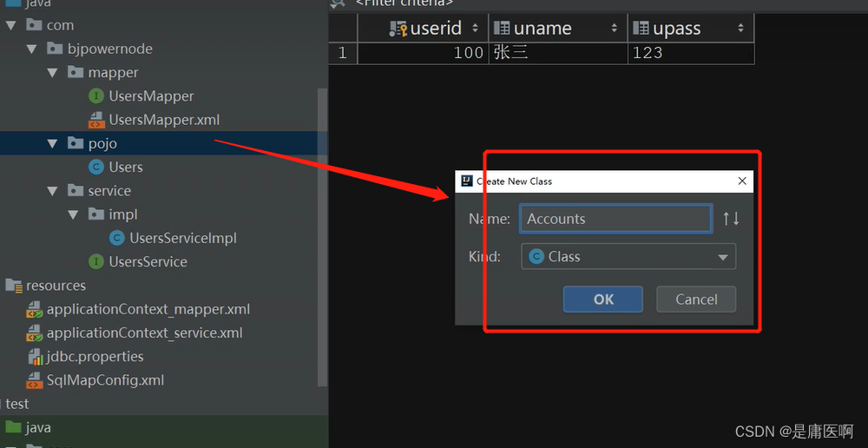Collapse the com package folder
The width and height of the screenshot is (868, 448).
pos(11,25)
